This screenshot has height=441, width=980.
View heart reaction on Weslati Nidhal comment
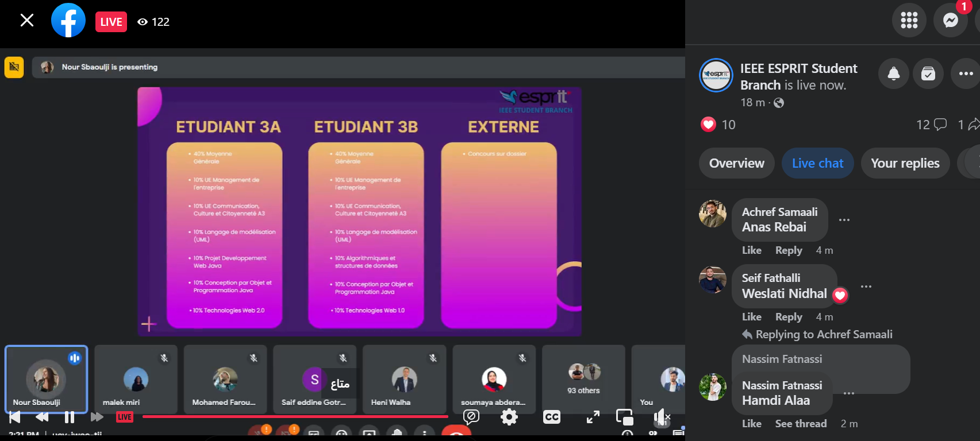point(840,295)
